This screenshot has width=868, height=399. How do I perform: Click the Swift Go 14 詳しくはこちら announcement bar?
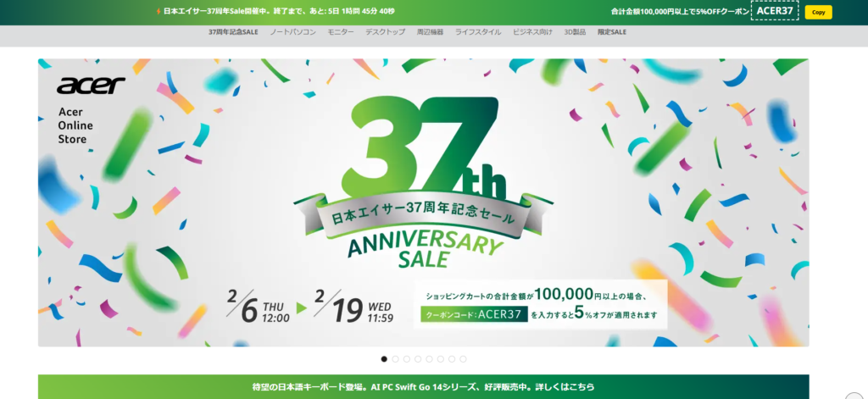424,387
